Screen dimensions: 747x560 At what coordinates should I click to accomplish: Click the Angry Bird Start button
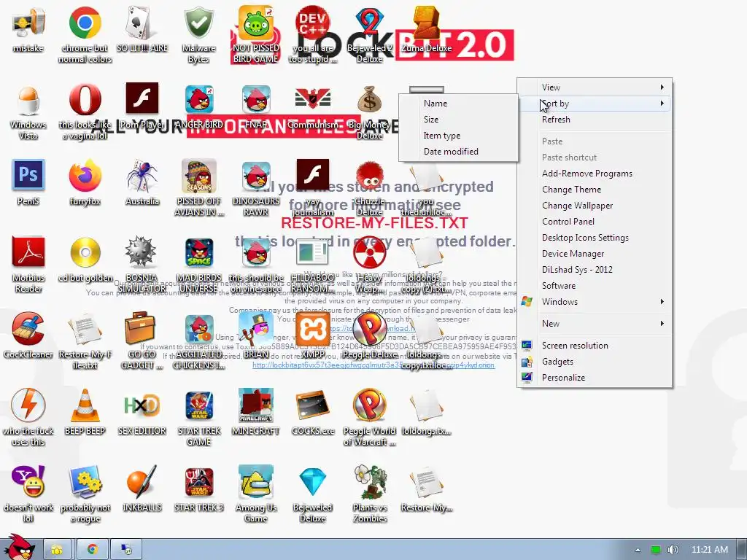[x=20, y=548]
